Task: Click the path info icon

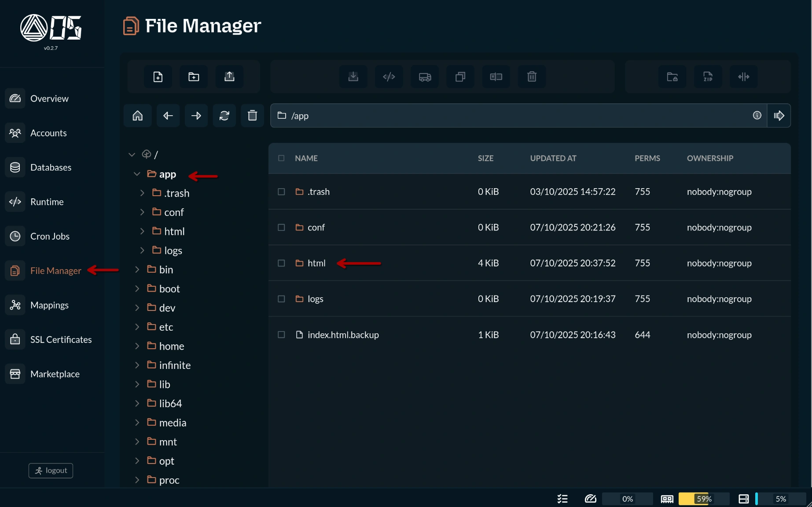Action: pyautogui.click(x=757, y=115)
